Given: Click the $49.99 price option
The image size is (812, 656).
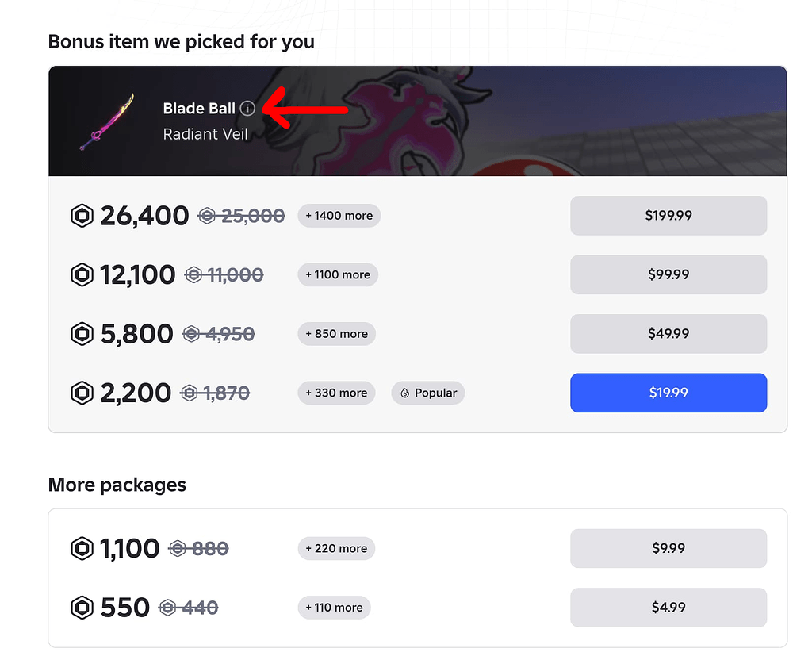Looking at the screenshot, I should click(x=668, y=333).
